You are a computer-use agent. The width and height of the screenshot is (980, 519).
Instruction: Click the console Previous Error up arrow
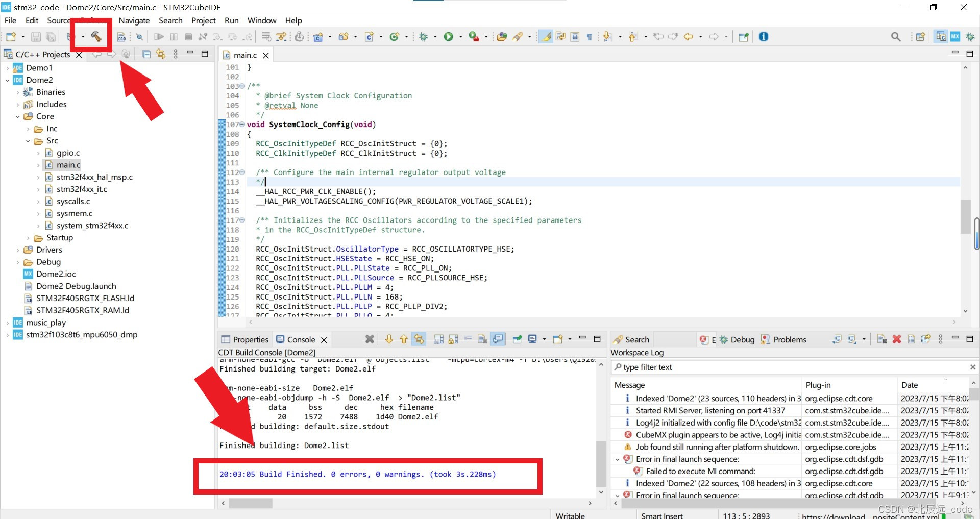[x=404, y=339]
